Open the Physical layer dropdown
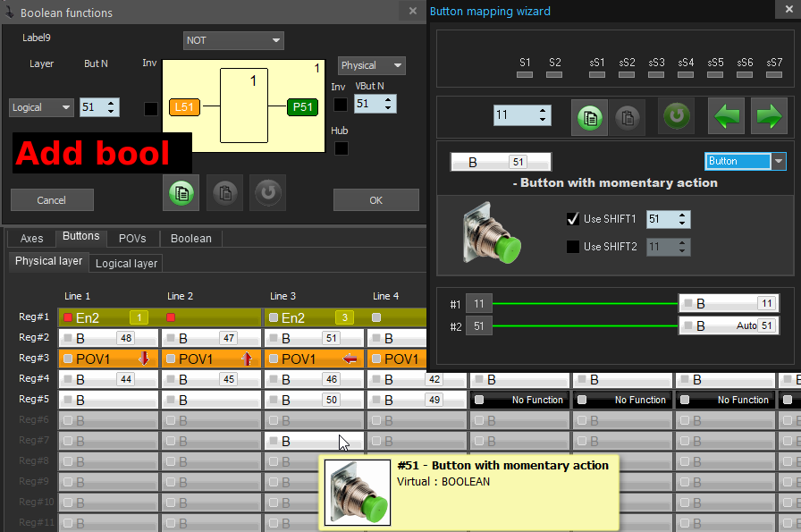The image size is (801, 532). click(372, 65)
